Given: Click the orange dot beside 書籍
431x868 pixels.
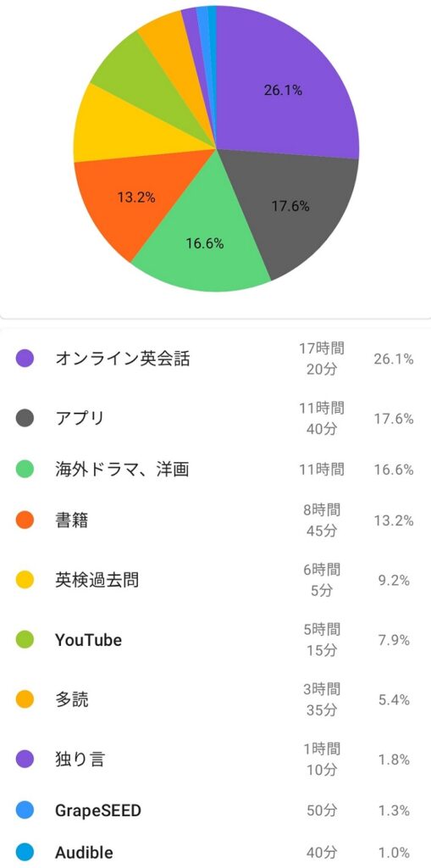Looking at the screenshot, I should [25, 520].
